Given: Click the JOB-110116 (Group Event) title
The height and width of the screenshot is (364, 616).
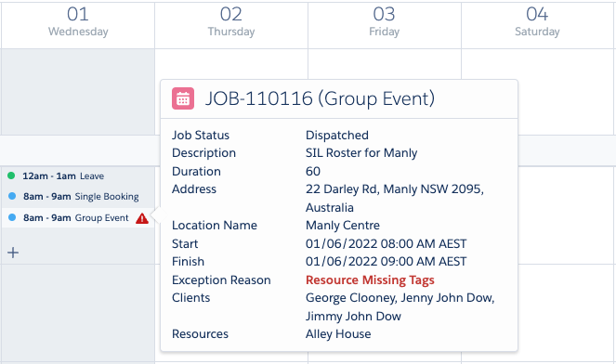Looking at the screenshot, I should (321, 98).
